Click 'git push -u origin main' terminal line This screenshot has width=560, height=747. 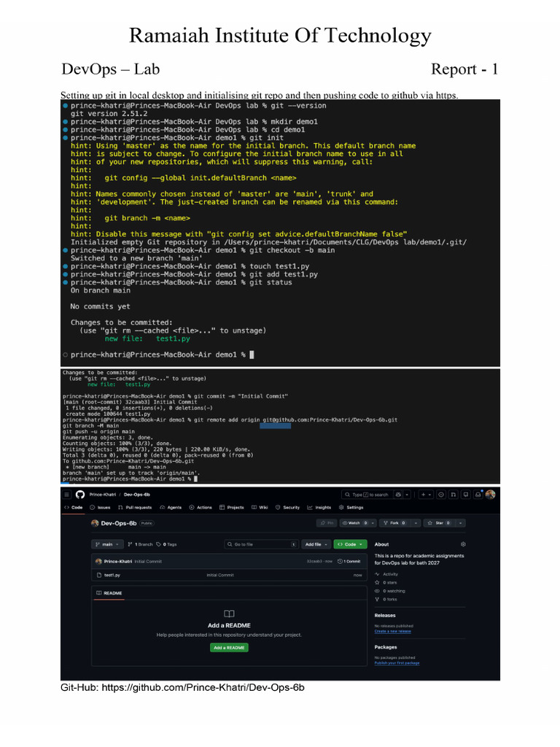coord(98,432)
